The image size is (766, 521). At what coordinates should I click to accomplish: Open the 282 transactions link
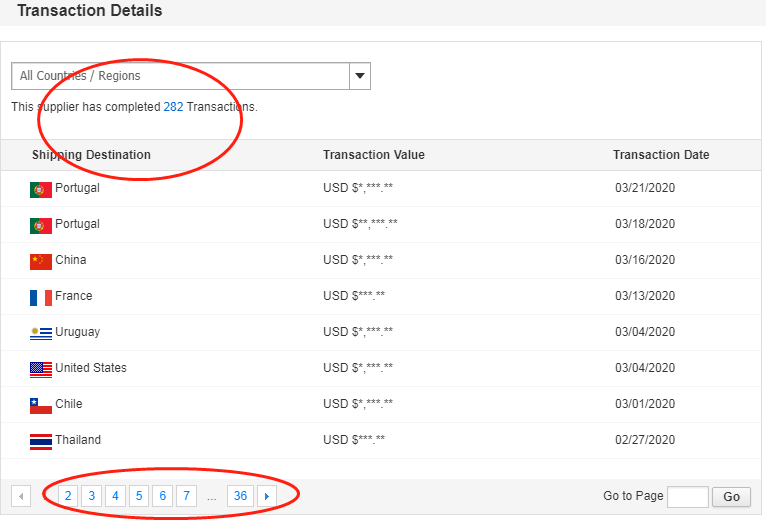click(173, 106)
